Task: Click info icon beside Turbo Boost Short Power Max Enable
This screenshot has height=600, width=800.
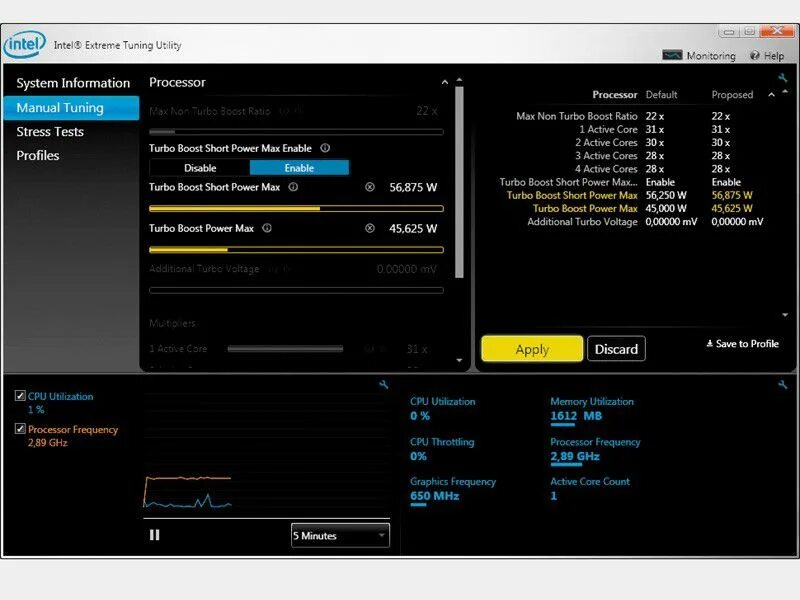Action: 325,148
